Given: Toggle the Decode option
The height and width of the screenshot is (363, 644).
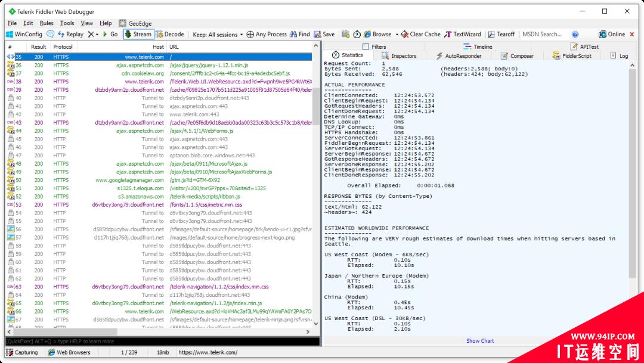Looking at the screenshot, I should [169, 35].
